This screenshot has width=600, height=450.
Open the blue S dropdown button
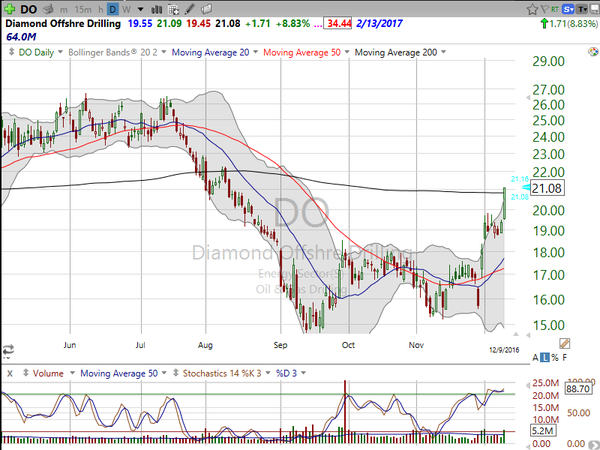tap(569, 9)
